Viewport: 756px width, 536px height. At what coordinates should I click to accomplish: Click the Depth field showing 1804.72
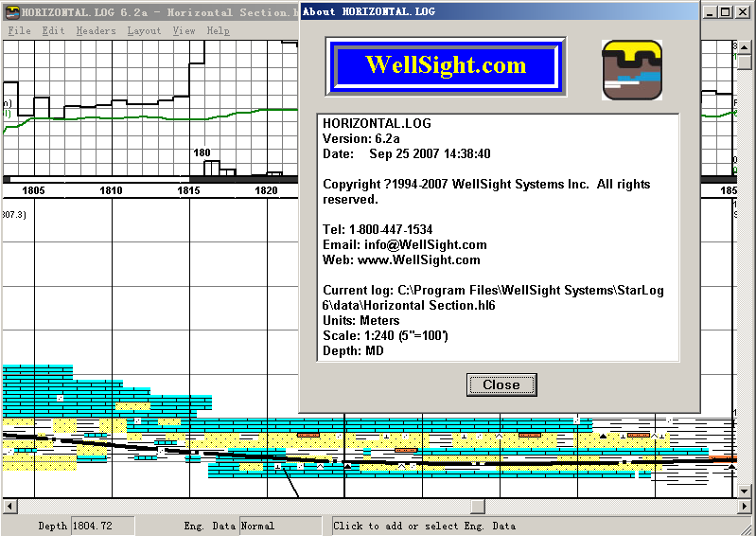tap(102, 526)
